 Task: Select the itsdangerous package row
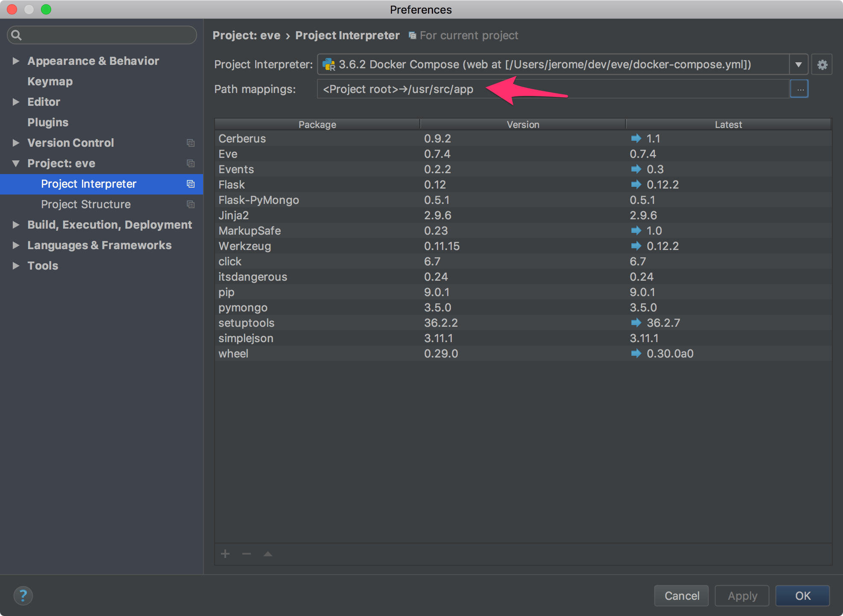523,277
